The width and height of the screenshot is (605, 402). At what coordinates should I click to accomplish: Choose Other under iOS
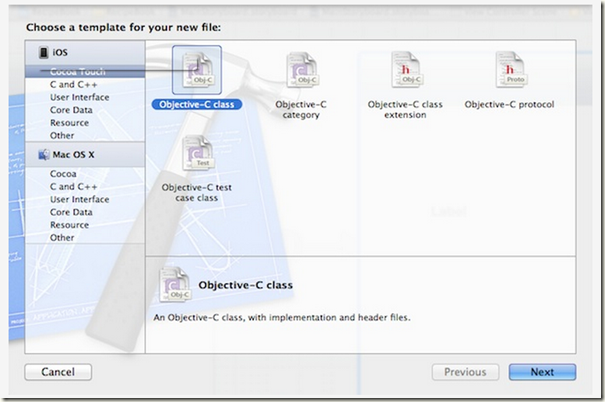[62, 135]
